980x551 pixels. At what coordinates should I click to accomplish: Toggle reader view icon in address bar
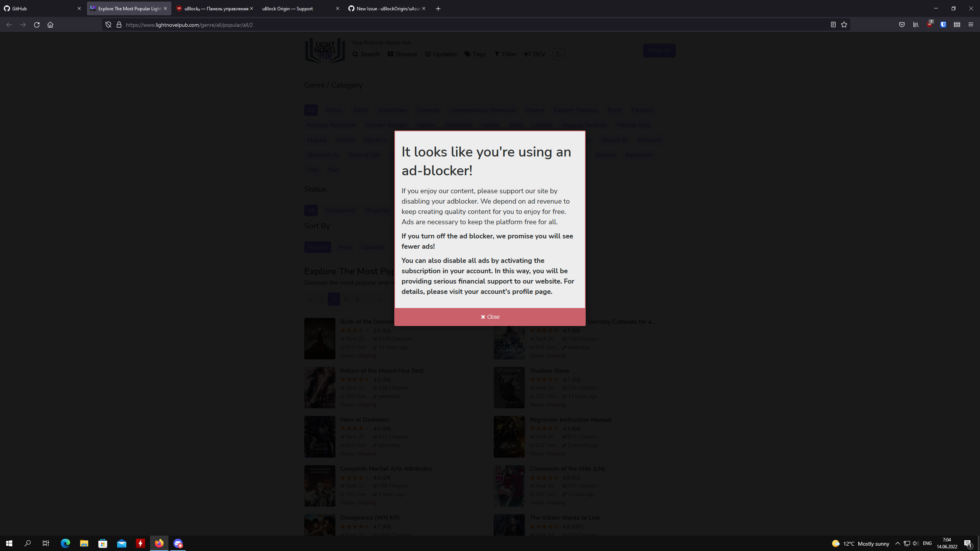833,24
